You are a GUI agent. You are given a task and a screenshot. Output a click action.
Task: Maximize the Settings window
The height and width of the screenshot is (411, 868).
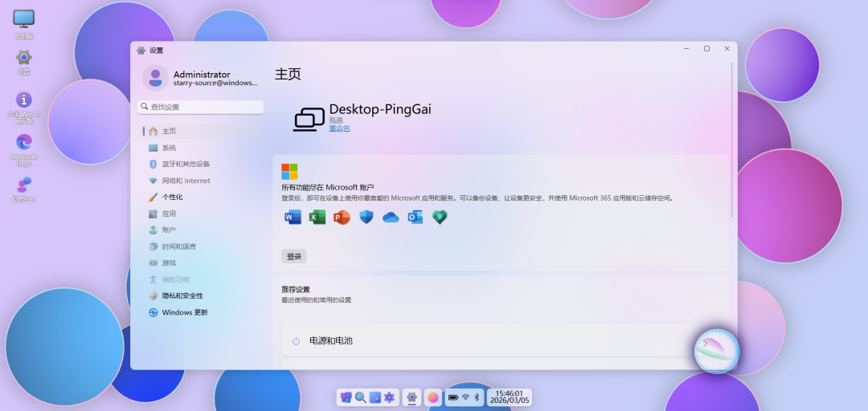pyautogui.click(x=706, y=49)
